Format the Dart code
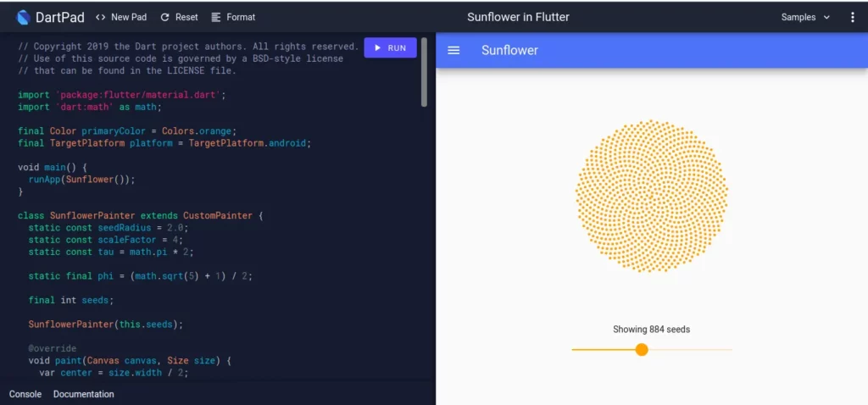The width and height of the screenshot is (868, 405). (x=233, y=17)
